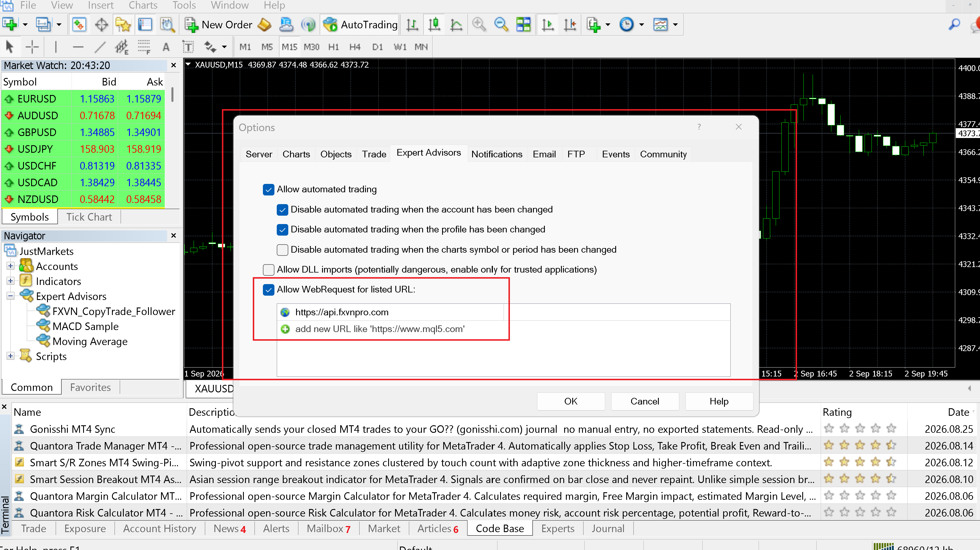Click OK in the Options dialog
This screenshot has width=980, height=550.
tap(571, 401)
